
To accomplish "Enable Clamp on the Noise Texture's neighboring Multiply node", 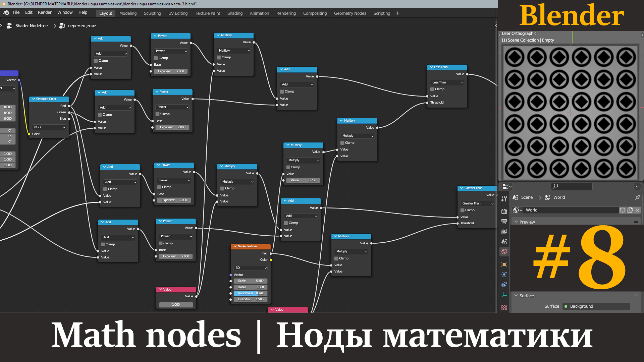I will (x=336, y=258).
